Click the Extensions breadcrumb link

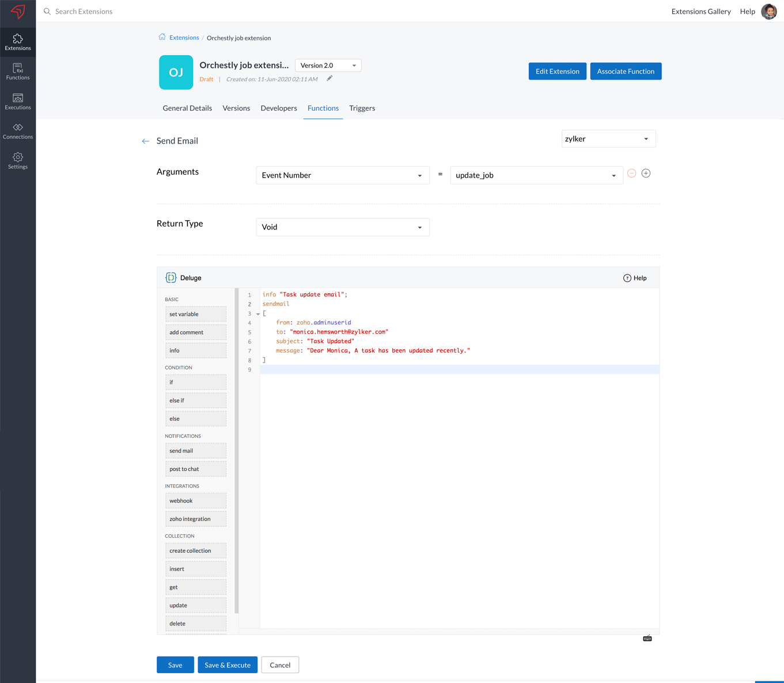tap(184, 37)
